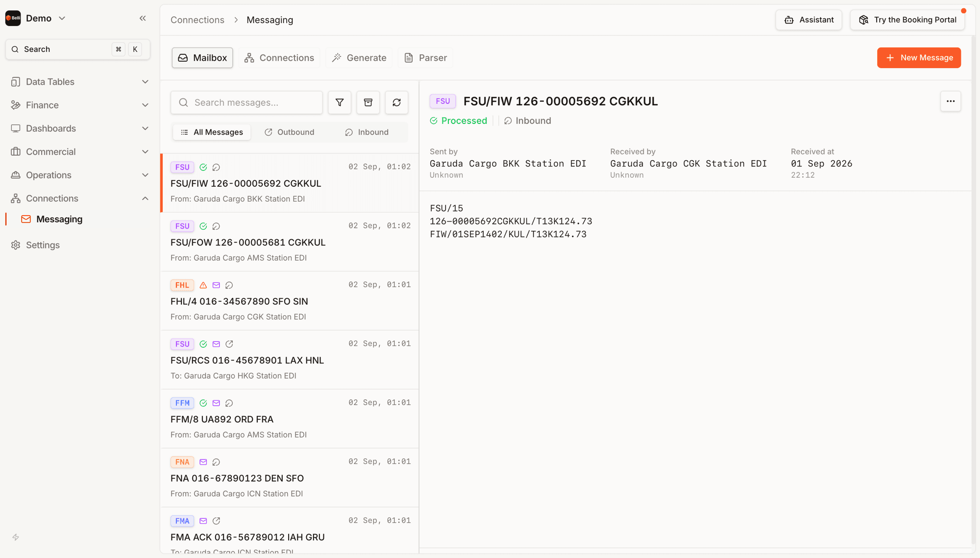Click FNA tag badge in message list
The width and height of the screenshot is (980, 558).
[x=182, y=462]
